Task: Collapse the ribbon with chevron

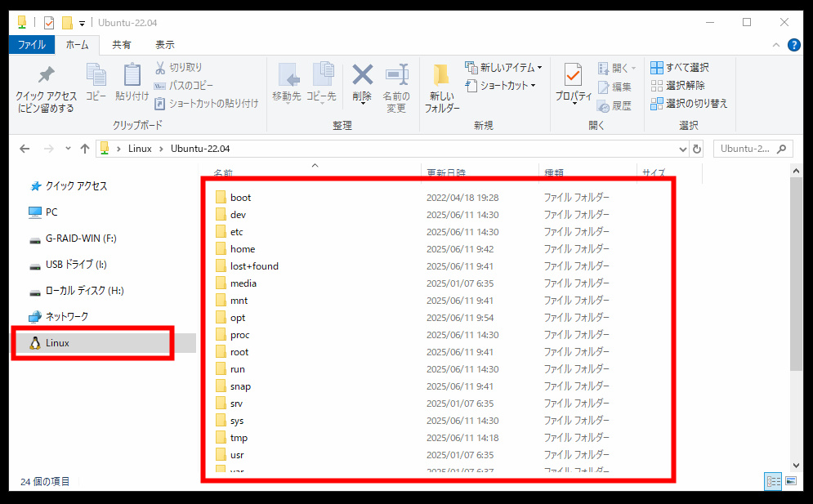Action: 776,45
